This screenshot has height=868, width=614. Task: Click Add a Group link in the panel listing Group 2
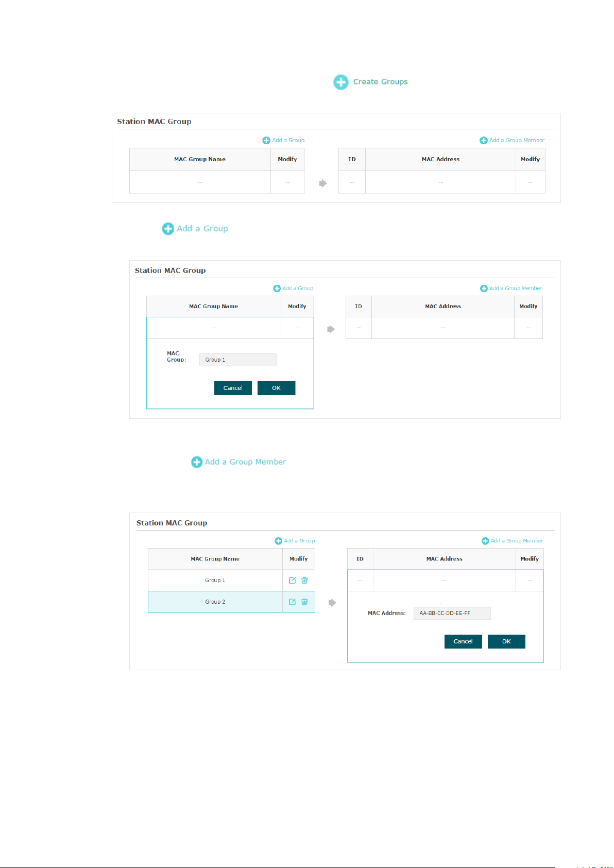click(x=295, y=541)
